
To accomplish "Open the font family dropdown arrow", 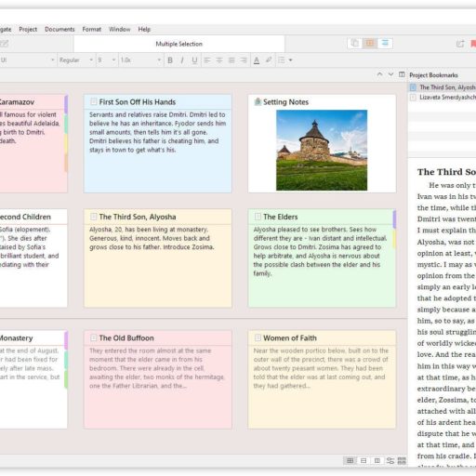I will (52, 59).
